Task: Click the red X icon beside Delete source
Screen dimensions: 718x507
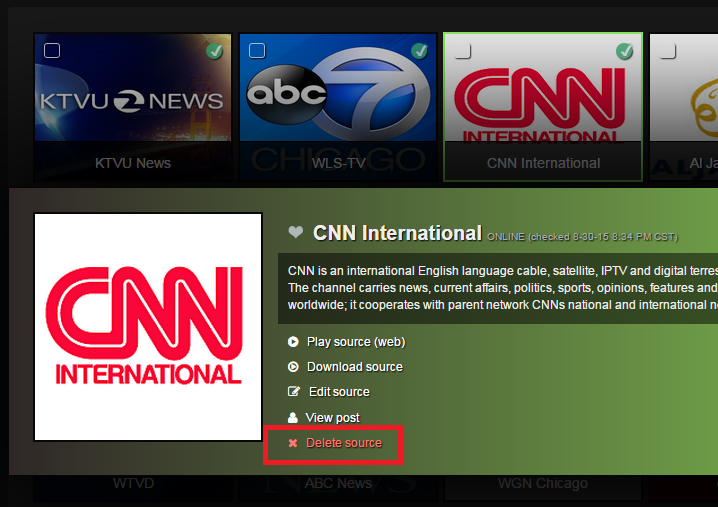Action: point(293,443)
